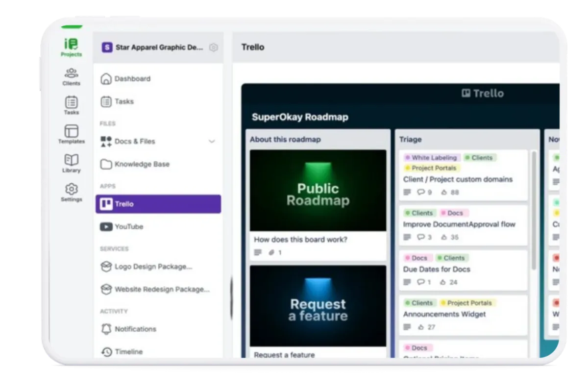Open the Website Redesign Package service
This screenshot has height=390, width=588.
point(158,289)
